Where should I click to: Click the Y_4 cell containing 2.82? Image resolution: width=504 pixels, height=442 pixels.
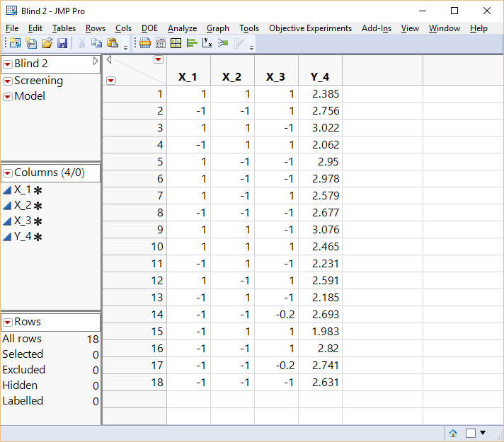(x=320, y=349)
